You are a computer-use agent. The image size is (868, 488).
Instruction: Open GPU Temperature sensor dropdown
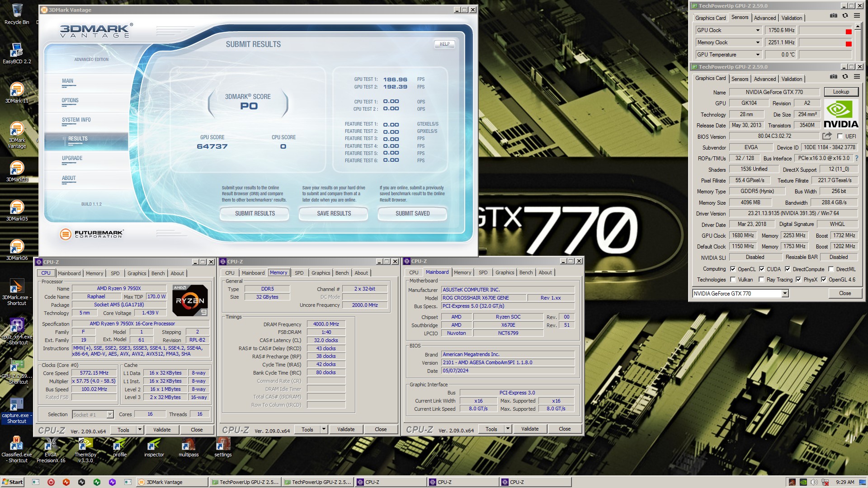pyautogui.click(x=758, y=55)
